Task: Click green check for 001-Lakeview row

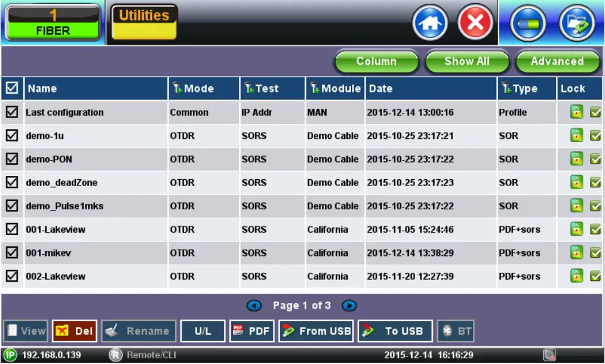Action: tap(595, 230)
